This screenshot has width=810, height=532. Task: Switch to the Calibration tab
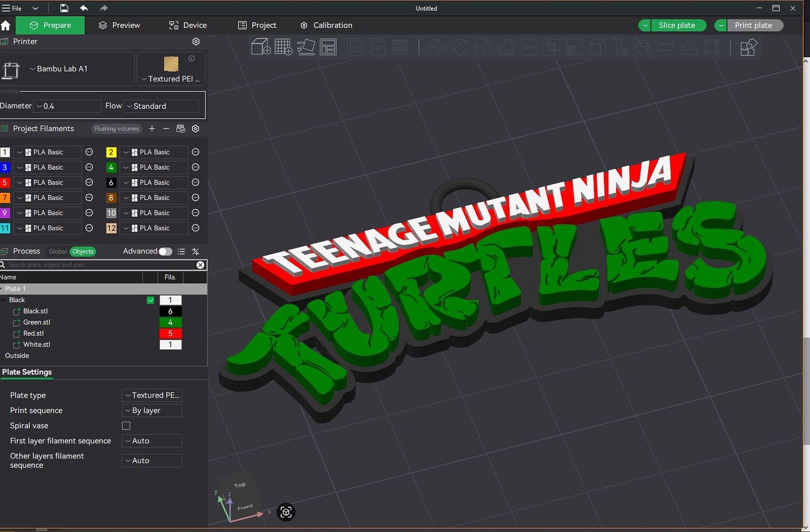click(x=326, y=25)
